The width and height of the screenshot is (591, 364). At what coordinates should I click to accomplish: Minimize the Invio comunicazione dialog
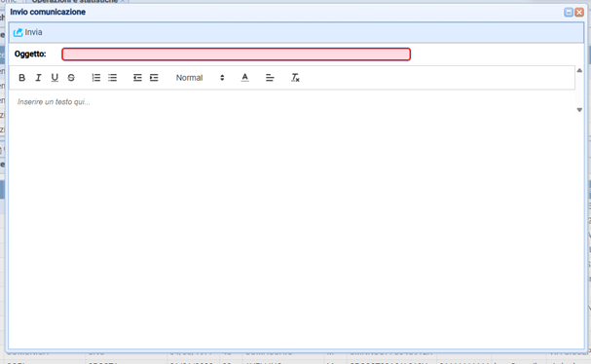point(569,13)
